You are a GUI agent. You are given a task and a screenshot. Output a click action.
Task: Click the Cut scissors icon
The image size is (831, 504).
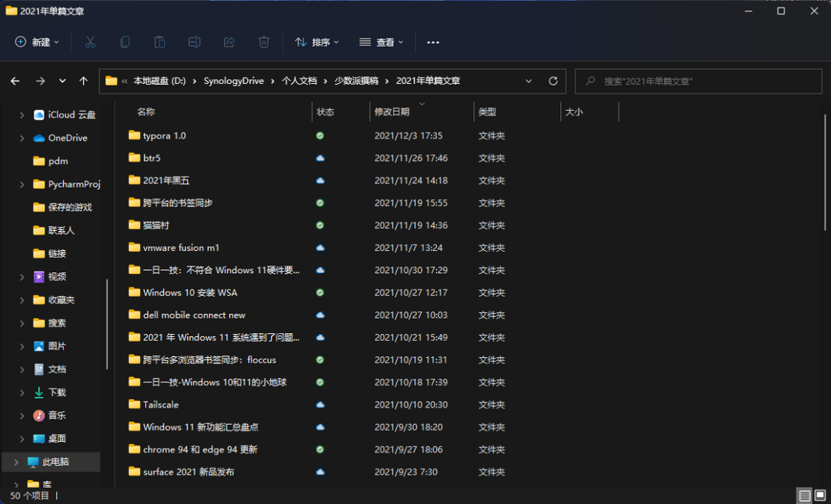pyautogui.click(x=90, y=42)
